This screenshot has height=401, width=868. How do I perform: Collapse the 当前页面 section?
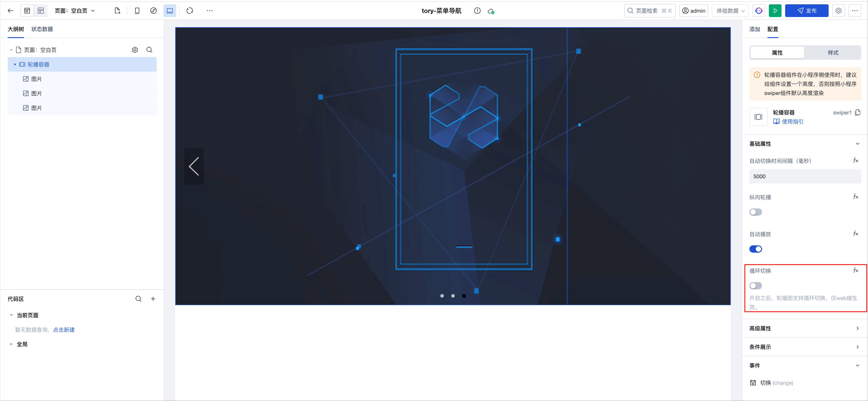coord(11,315)
